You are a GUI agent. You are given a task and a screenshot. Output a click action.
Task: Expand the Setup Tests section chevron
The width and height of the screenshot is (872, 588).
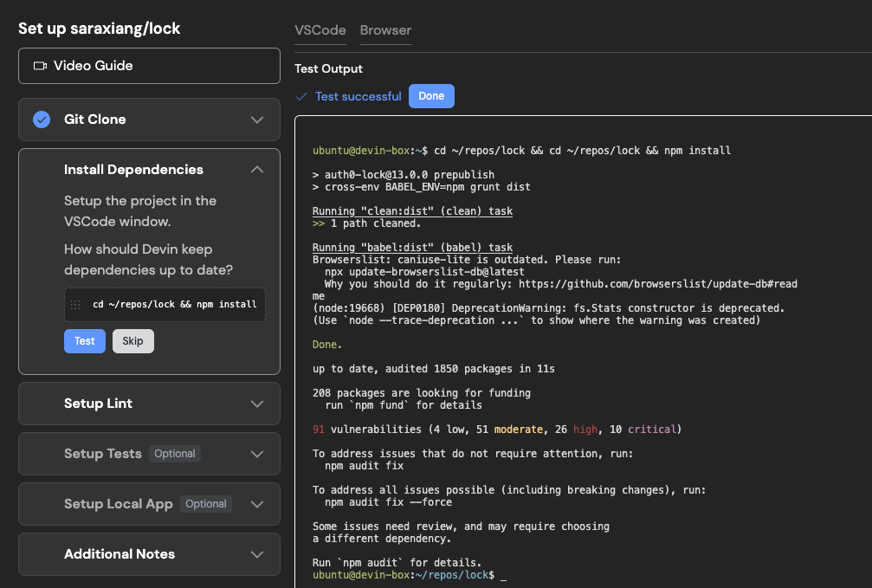[x=257, y=454]
